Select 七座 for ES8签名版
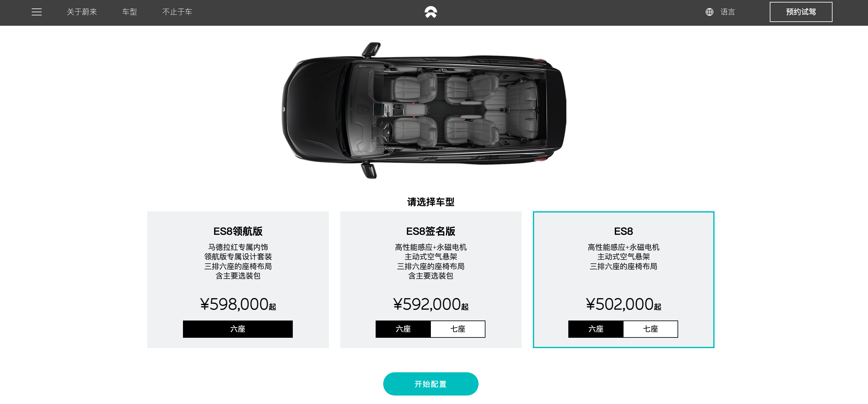The image size is (868, 404). click(x=458, y=329)
